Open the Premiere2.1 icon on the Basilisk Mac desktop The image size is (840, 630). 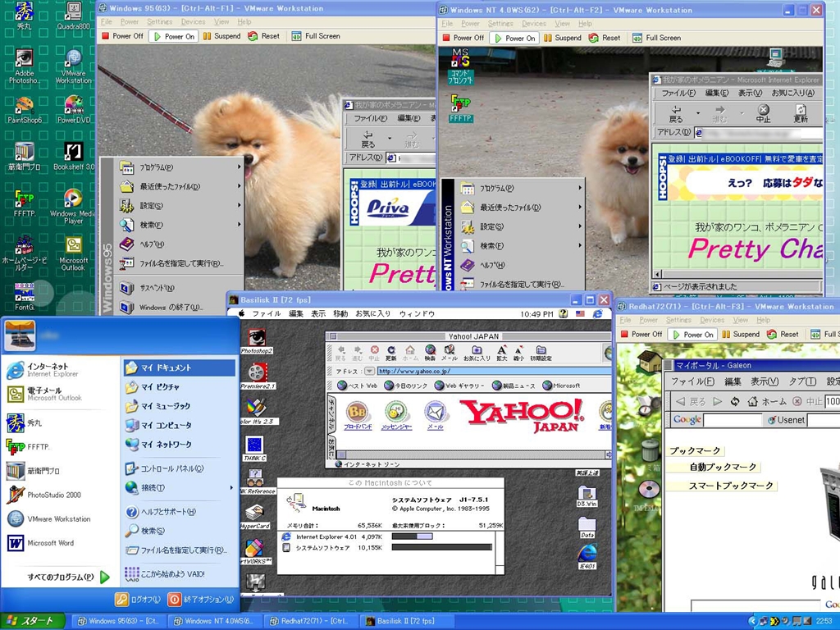(x=258, y=376)
